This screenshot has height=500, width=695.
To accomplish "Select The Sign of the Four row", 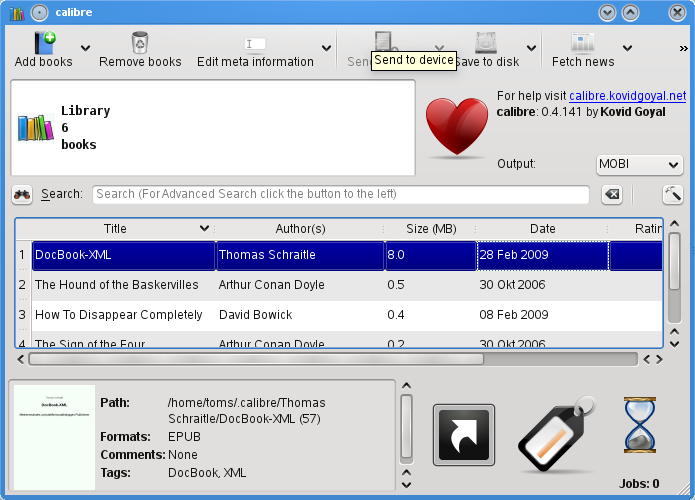I will coord(347,340).
